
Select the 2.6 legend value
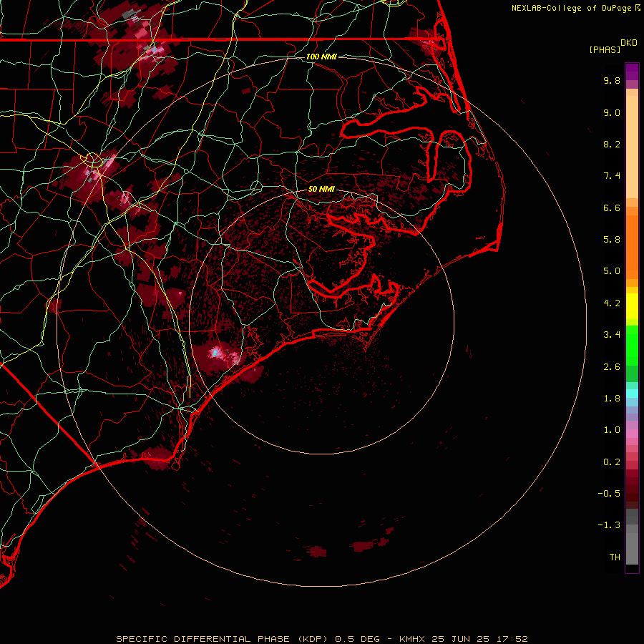point(612,367)
